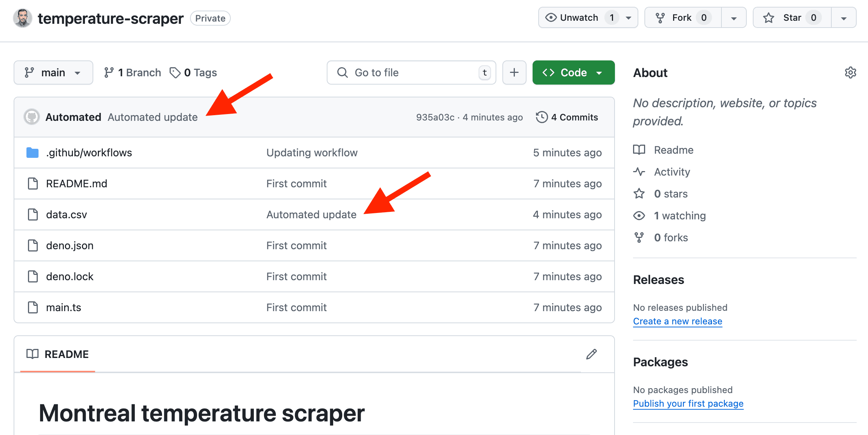Click Create a new release link
This screenshot has height=435, width=868.
coord(677,321)
